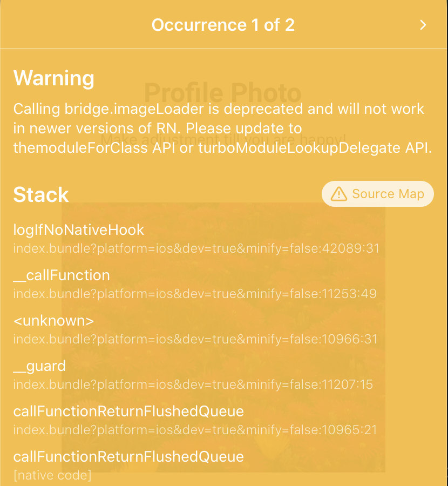This screenshot has height=486, width=448.
Task: Click the Stack section heading
Action: pos(40,195)
